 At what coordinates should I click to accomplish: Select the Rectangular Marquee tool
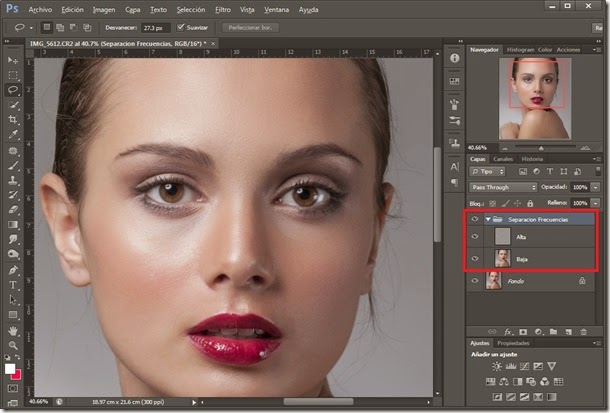(x=13, y=75)
